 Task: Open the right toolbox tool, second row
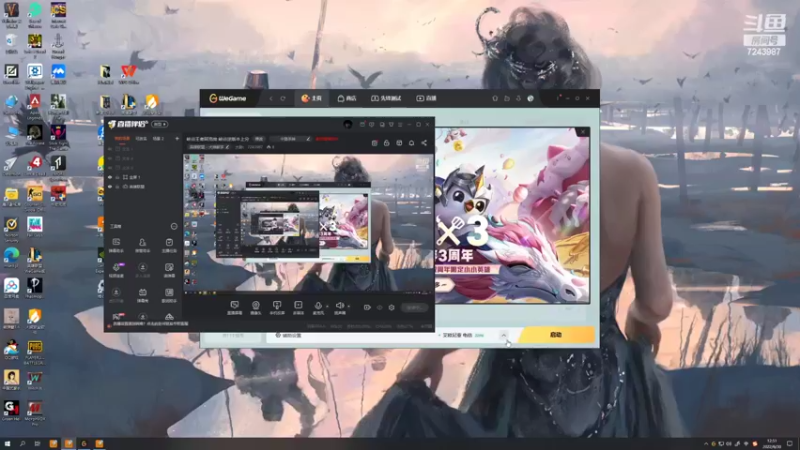(x=169, y=269)
